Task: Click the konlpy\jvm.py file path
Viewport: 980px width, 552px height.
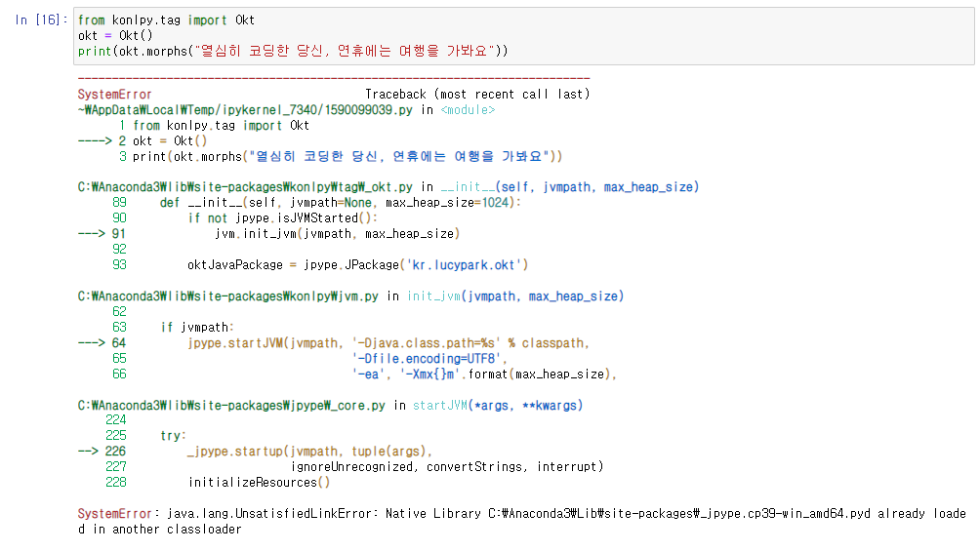Action: coord(228,296)
